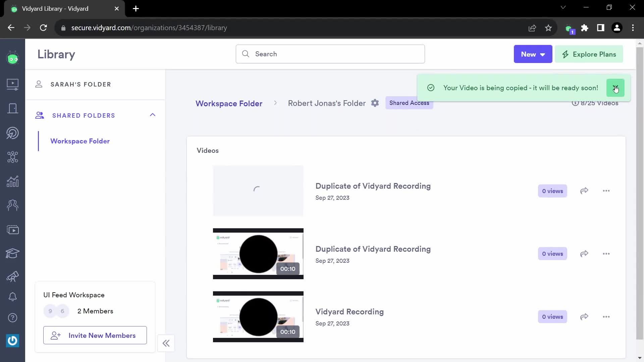Click the power account icon at sidebar bottom

pos(13,341)
